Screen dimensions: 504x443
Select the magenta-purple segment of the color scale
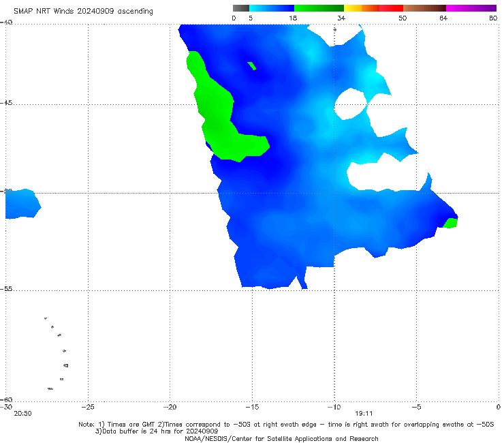click(471, 8)
